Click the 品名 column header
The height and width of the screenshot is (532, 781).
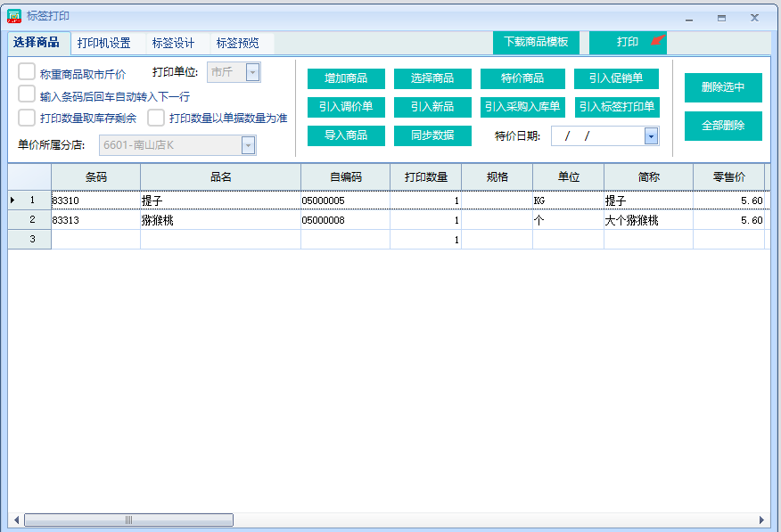click(220, 177)
